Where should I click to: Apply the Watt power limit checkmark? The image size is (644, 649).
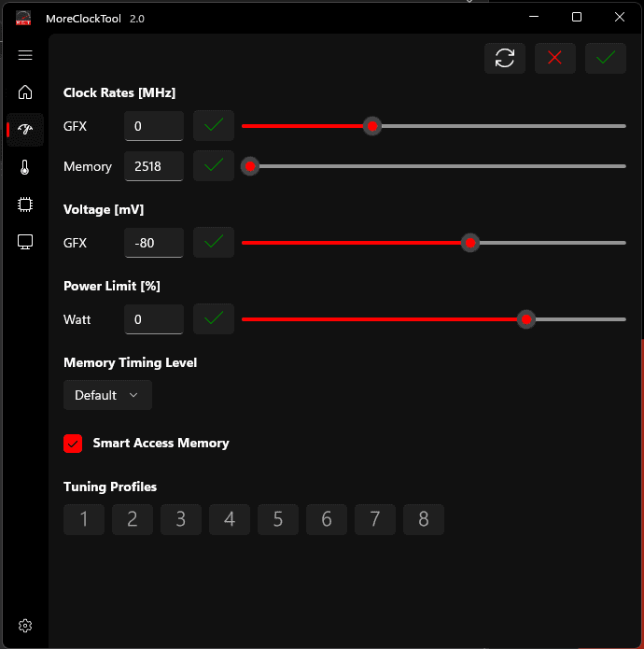[x=214, y=319]
